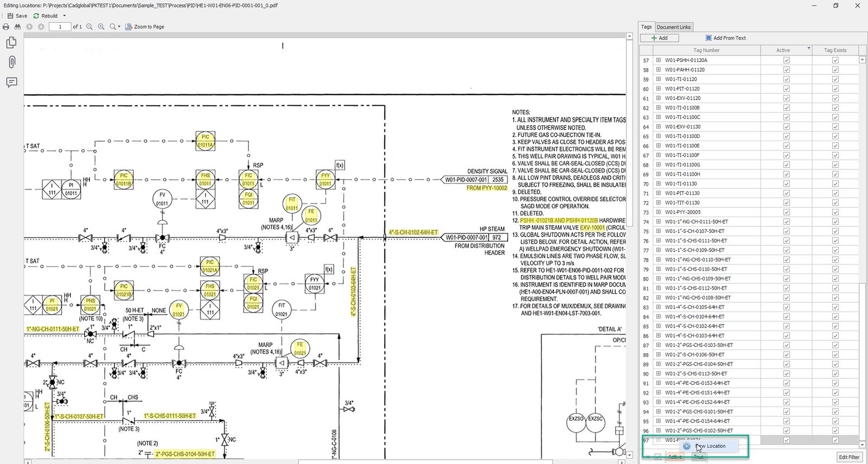Open the page thumbnails sidebar icon
This screenshot has width=868, height=464.
coord(11,42)
